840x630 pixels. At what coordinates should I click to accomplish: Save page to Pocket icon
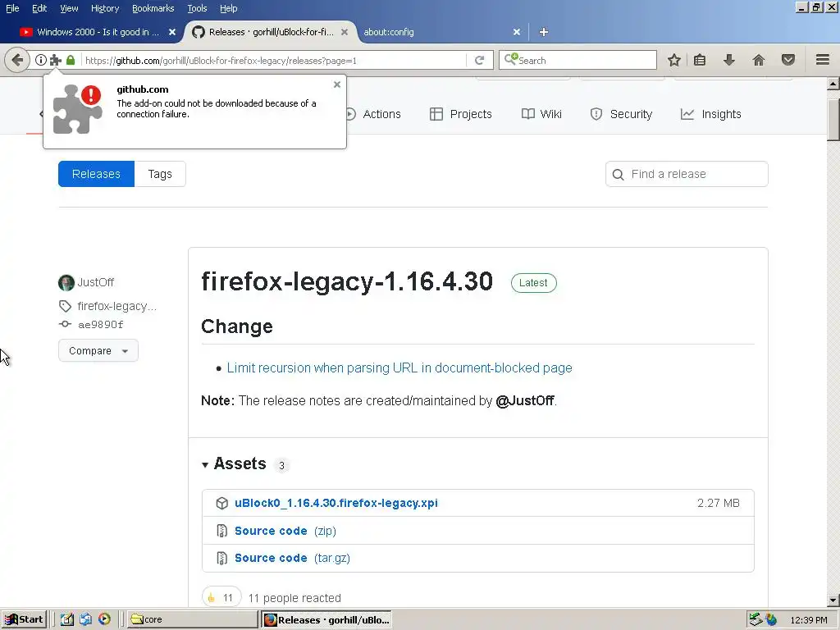click(788, 60)
